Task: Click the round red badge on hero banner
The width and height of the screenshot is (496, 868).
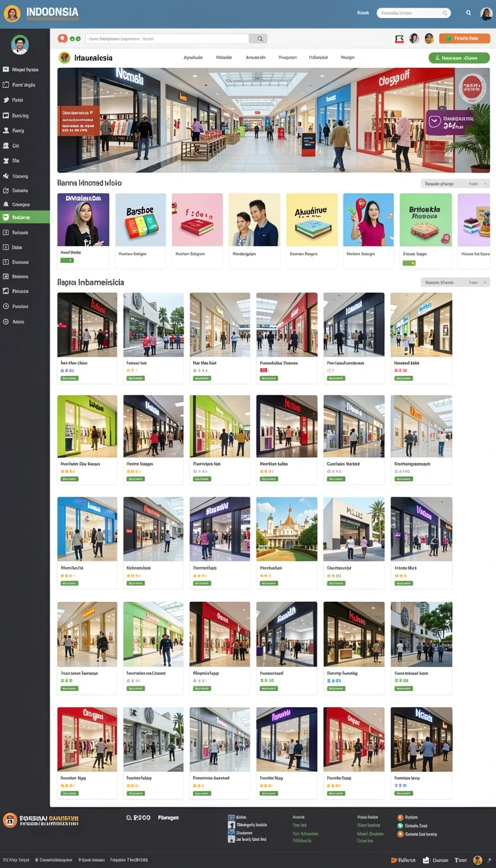Action: pos(472,88)
